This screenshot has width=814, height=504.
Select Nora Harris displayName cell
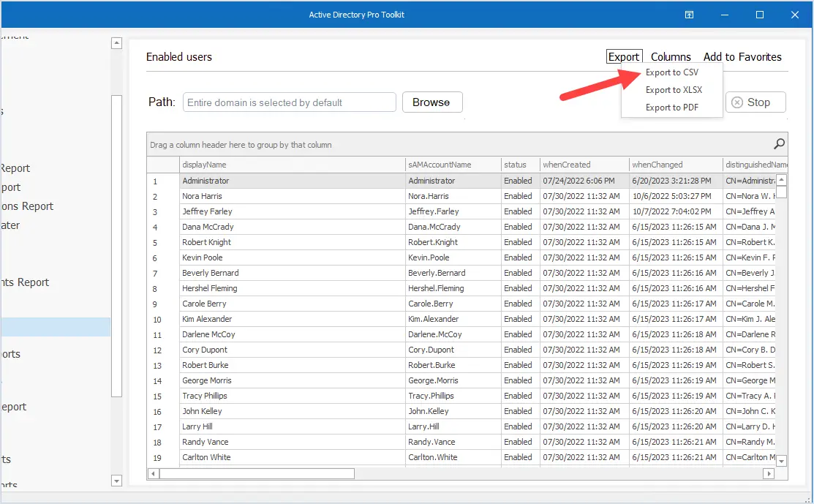point(293,196)
